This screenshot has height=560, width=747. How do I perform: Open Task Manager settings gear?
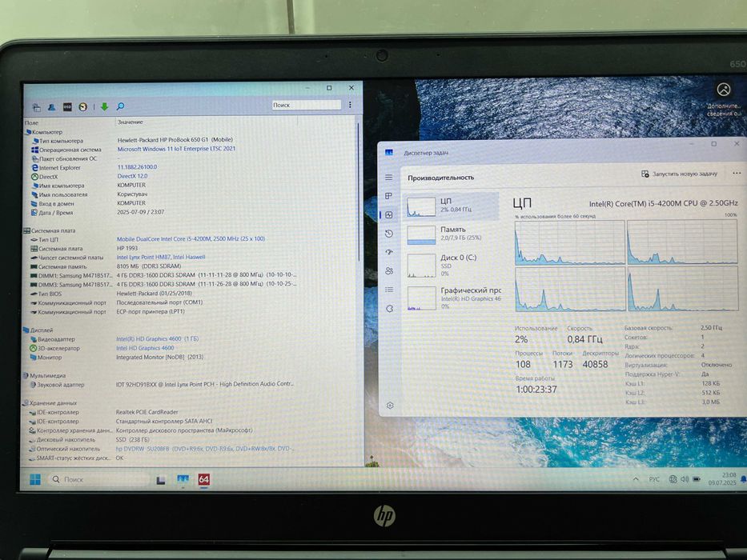click(390, 406)
